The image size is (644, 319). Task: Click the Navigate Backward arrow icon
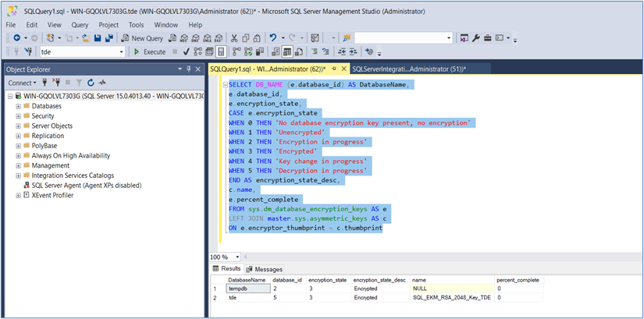pos(17,38)
